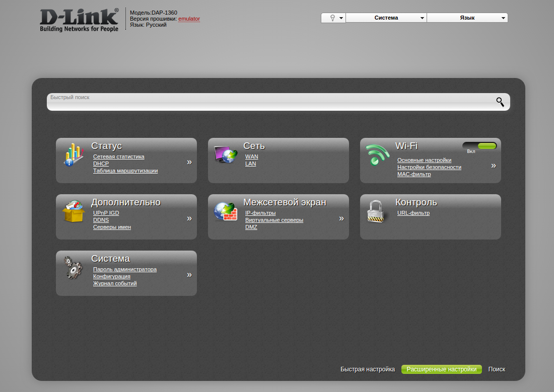Expand more Межсетевой экран items via double arrow
This screenshot has width=554, height=392.
[x=341, y=218]
